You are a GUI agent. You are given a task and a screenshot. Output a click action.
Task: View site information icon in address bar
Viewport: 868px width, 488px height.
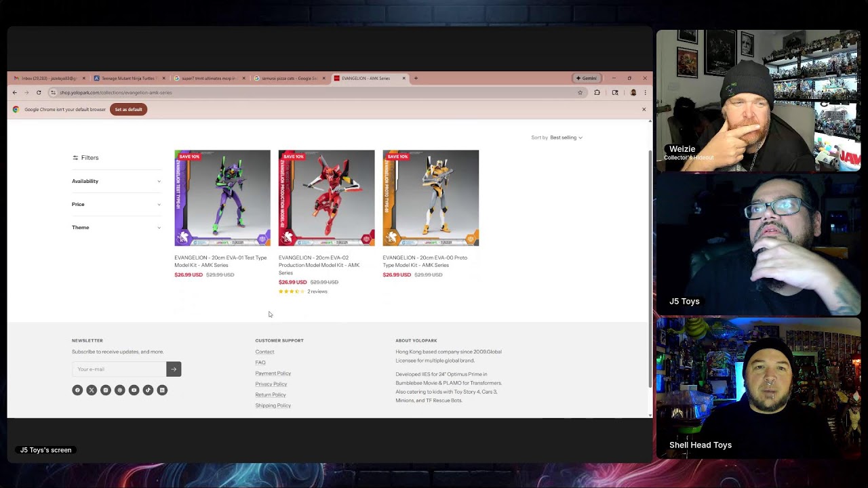point(53,92)
